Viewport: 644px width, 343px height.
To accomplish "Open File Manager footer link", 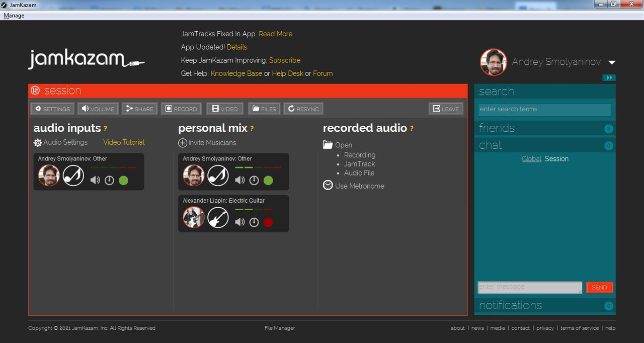I will 280,328.
